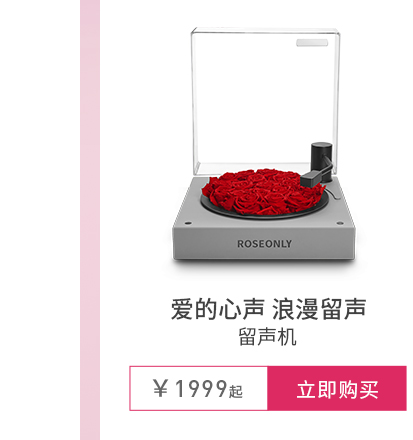The width and height of the screenshot is (413, 440).
Task: Click the ROSEONLY logo on the base
Action: [264, 244]
